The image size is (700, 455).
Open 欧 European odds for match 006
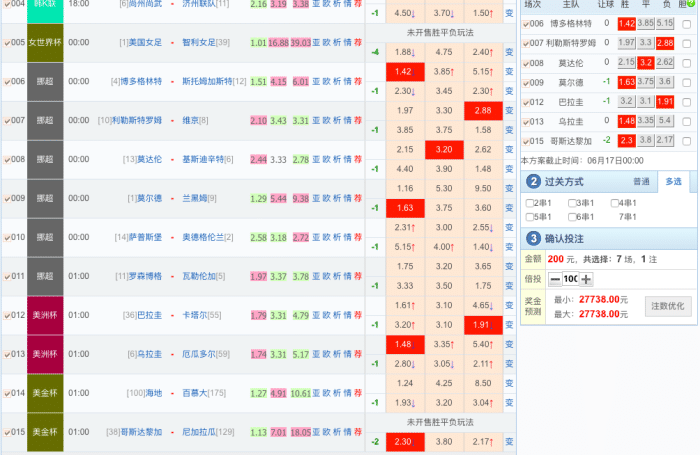pos(326,81)
